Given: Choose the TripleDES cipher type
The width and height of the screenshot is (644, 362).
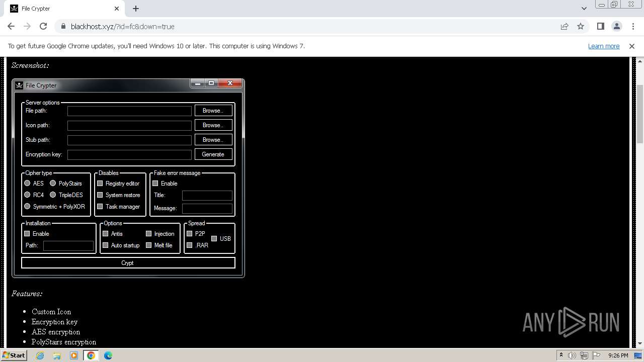Looking at the screenshot, I should click(53, 195).
